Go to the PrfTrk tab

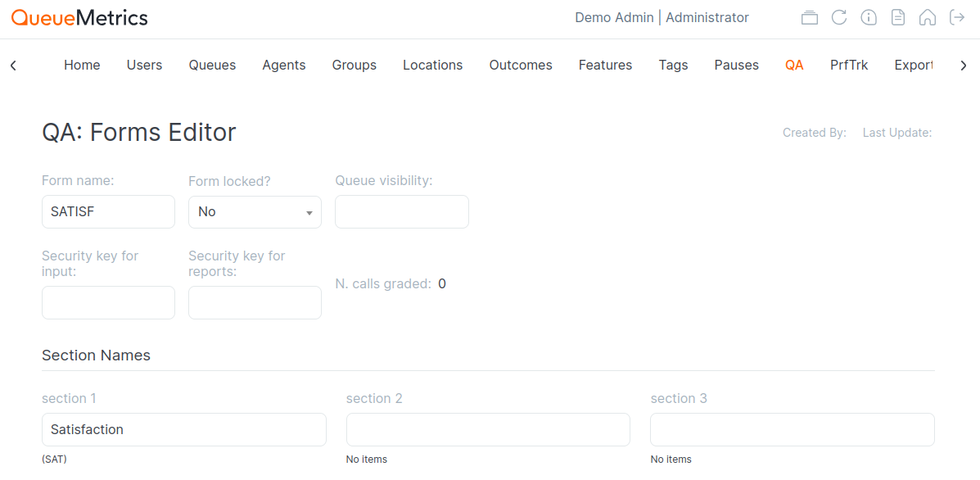(848, 66)
